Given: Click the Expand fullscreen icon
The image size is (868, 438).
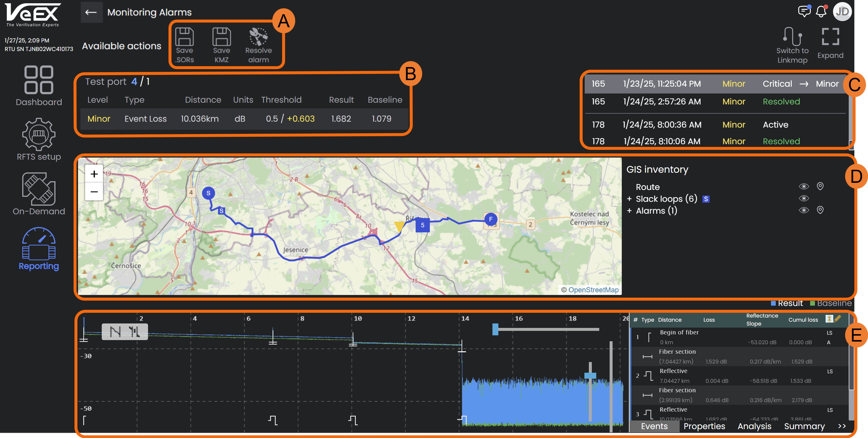Looking at the screenshot, I should pos(830,37).
